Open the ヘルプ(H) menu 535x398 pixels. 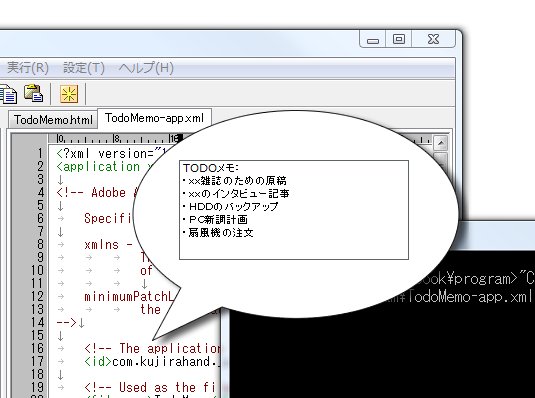point(146,68)
